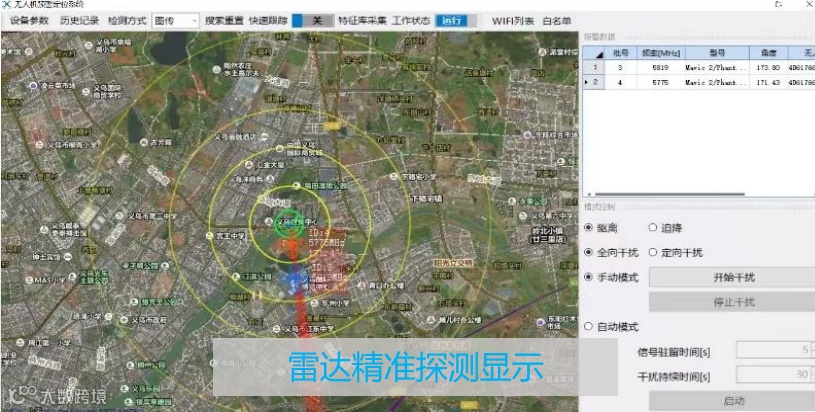
Task: Click the alarm table horizontal scrollbar
Action: 669,194
